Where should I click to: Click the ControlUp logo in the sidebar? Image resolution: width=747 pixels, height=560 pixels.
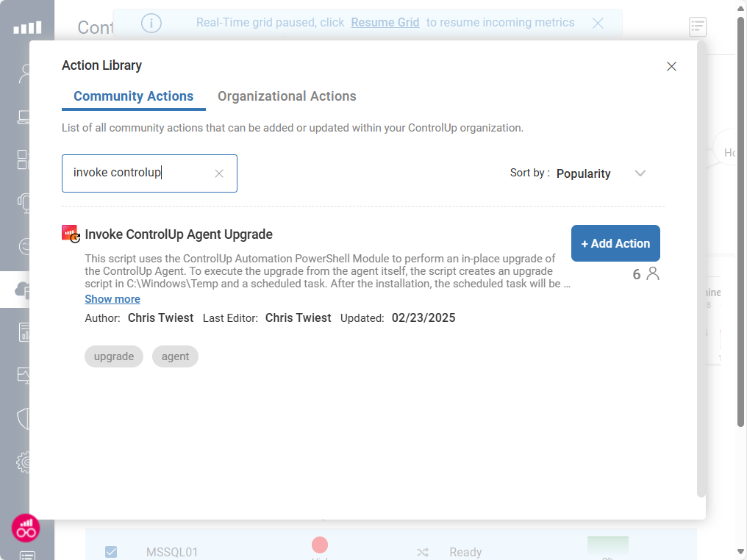[x=27, y=28]
